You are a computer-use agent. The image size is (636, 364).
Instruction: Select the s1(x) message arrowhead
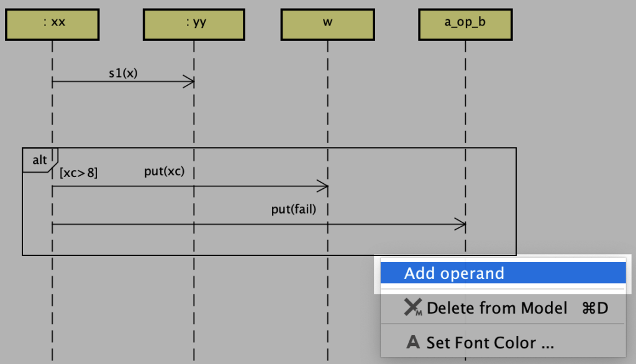coord(189,81)
